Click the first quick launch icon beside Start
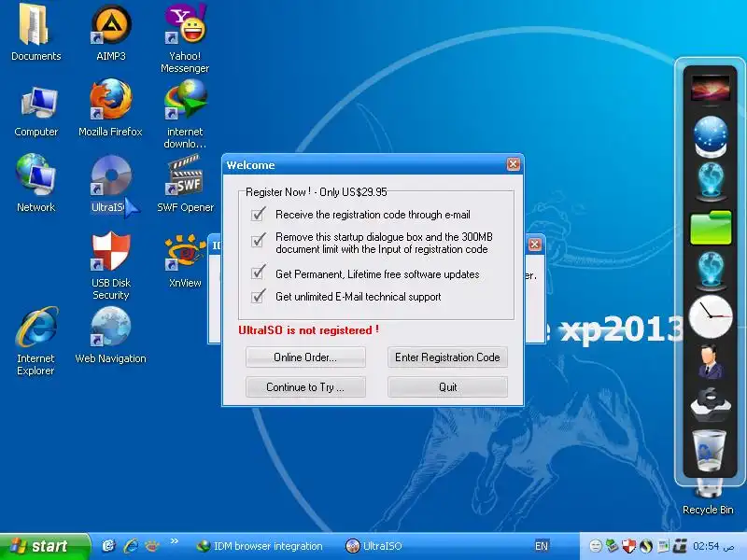The height and width of the screenshot is (560, 747). click(108, 546)
